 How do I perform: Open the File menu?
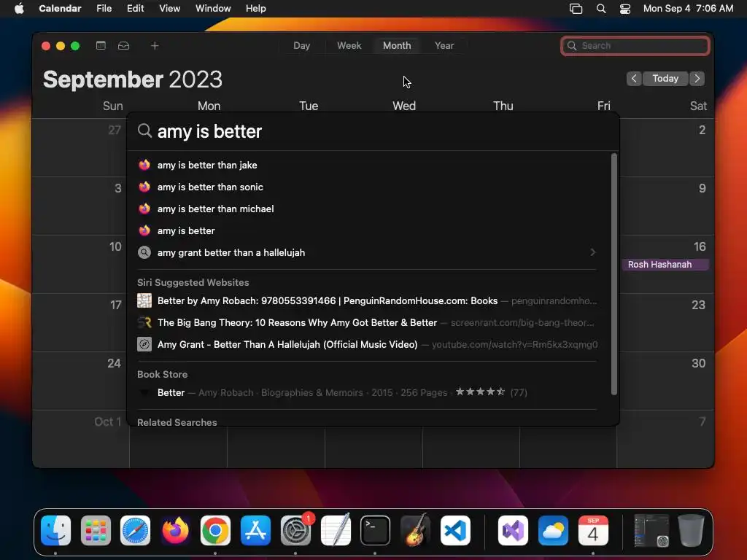104,8
